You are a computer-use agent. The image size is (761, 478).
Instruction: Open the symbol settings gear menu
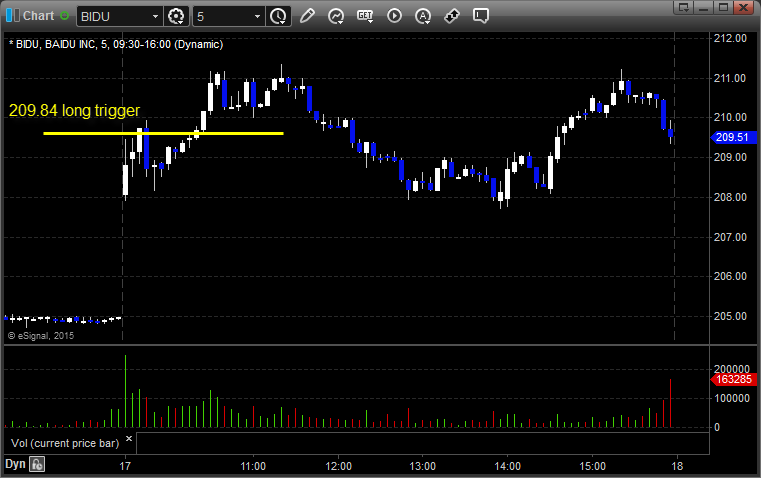tap(176, 16)
